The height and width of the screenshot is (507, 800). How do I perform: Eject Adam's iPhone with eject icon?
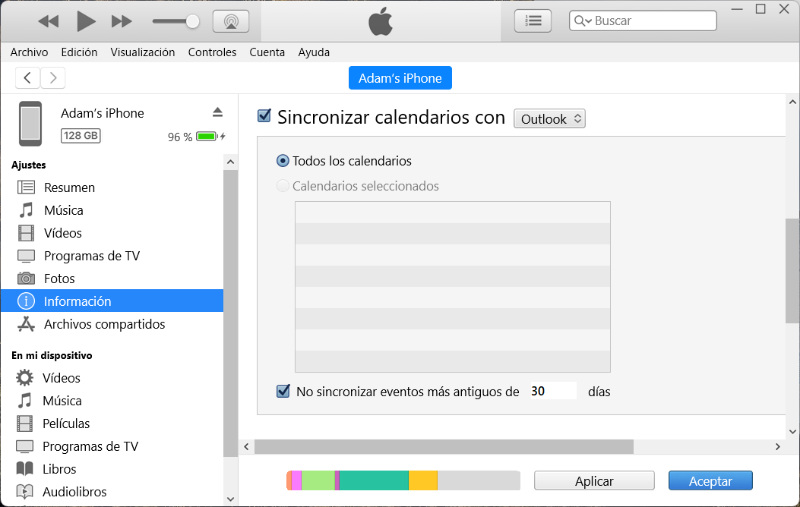click(x=217, y=112)
